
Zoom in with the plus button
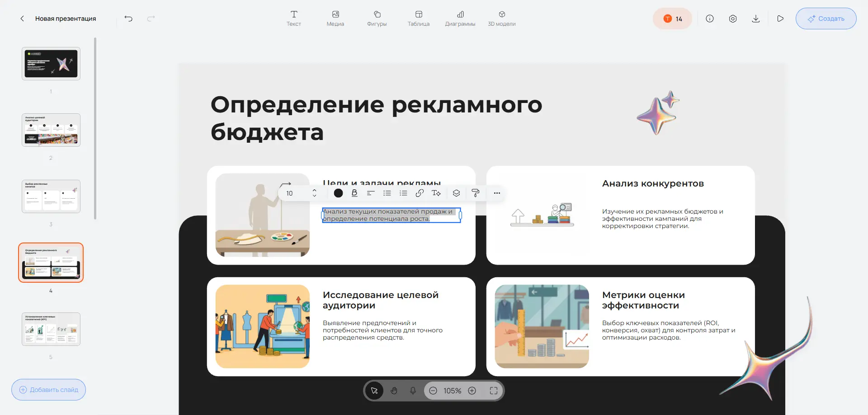(472, 391)
